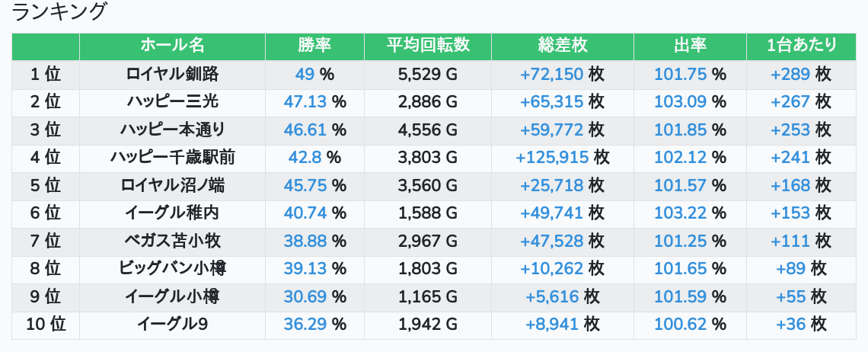
Task: Sort by the 総差枚 column header
Action: 562,46
